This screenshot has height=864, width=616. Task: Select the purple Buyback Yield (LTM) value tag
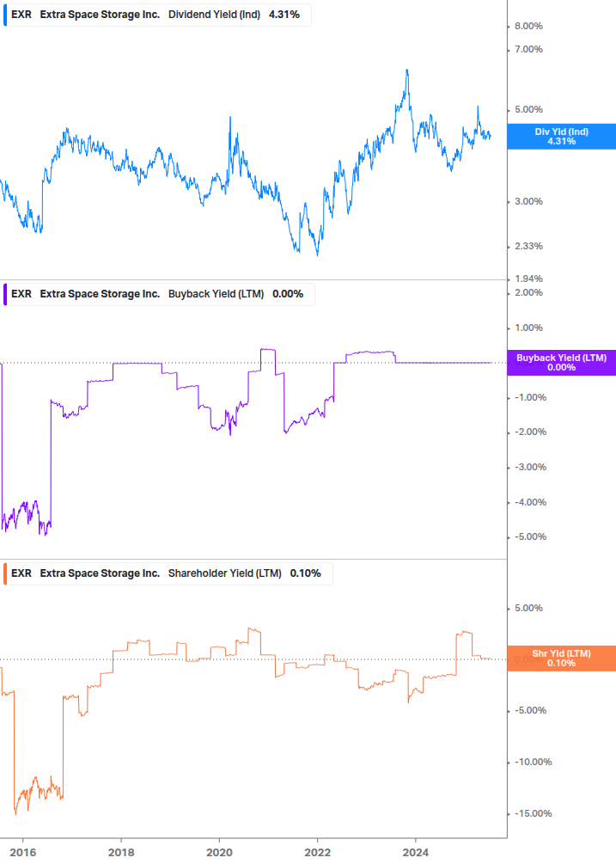click(x=562, y=363)
